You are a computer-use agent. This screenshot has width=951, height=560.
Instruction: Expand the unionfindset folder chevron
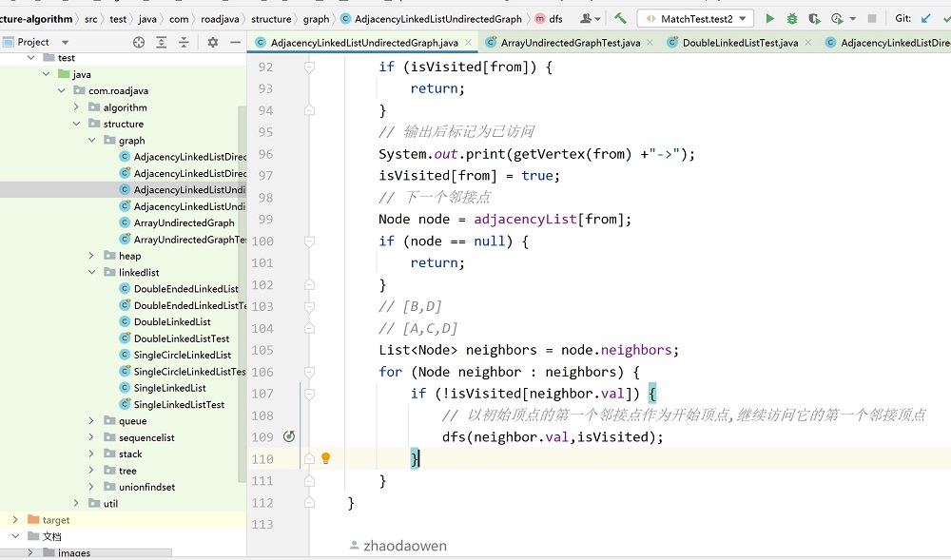(x=91, y=487)
